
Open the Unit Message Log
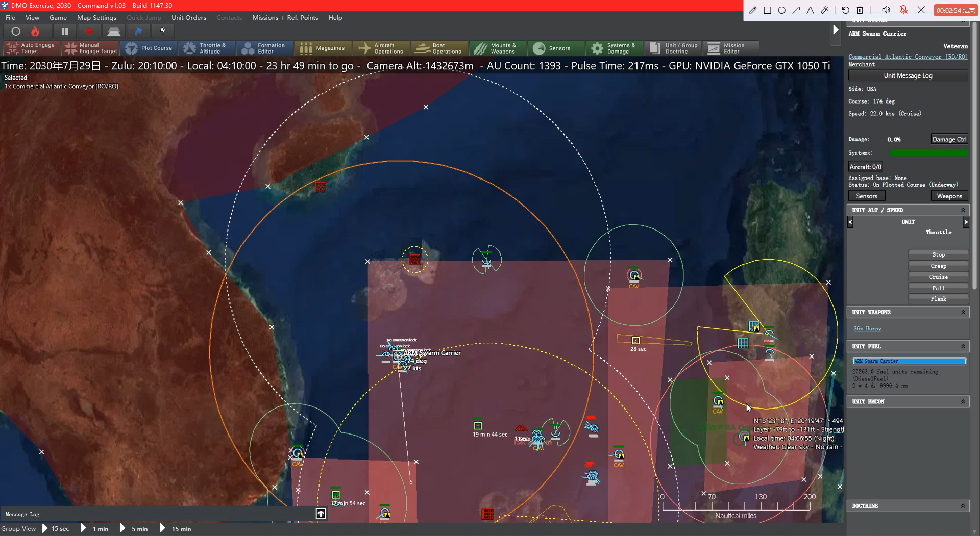point(908,75)
